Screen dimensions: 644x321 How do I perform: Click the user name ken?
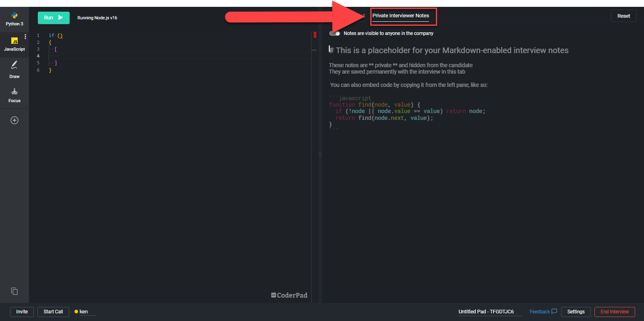click(x=84, y=312)
